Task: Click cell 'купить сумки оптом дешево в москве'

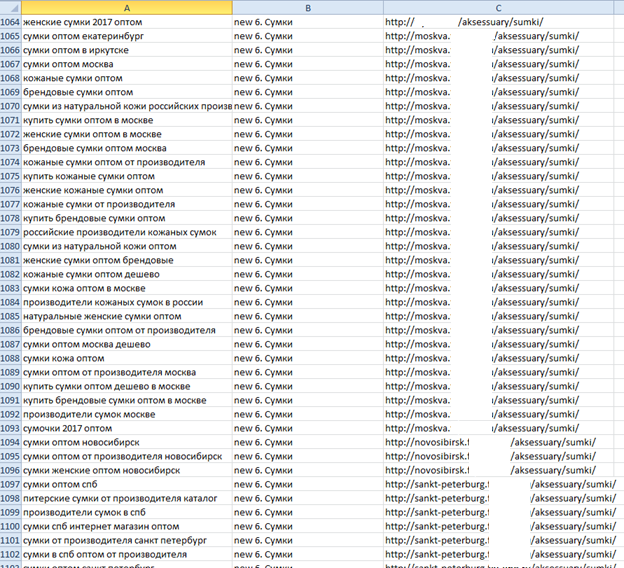Action: tap(127, 386)
